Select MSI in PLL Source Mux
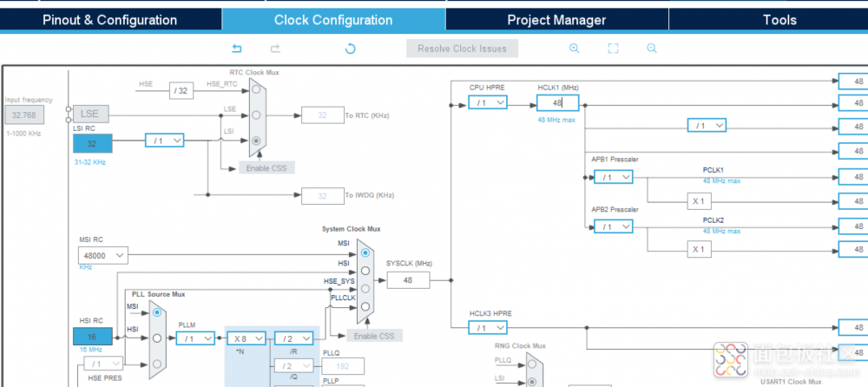 pos(157,312)
